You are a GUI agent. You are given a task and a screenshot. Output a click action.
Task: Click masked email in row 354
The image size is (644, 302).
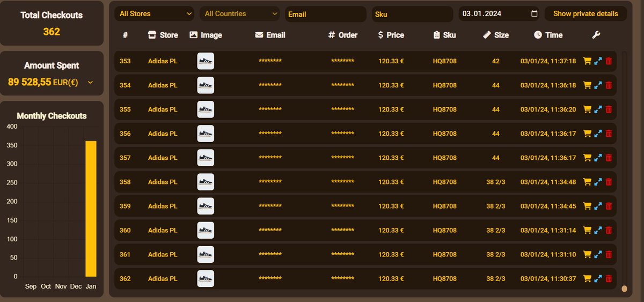[270, 86]
